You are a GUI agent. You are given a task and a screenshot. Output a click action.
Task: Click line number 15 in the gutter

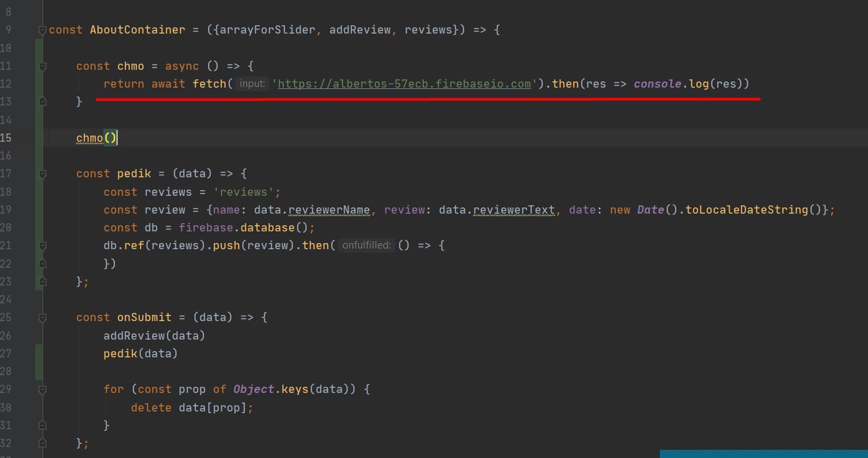6,138
